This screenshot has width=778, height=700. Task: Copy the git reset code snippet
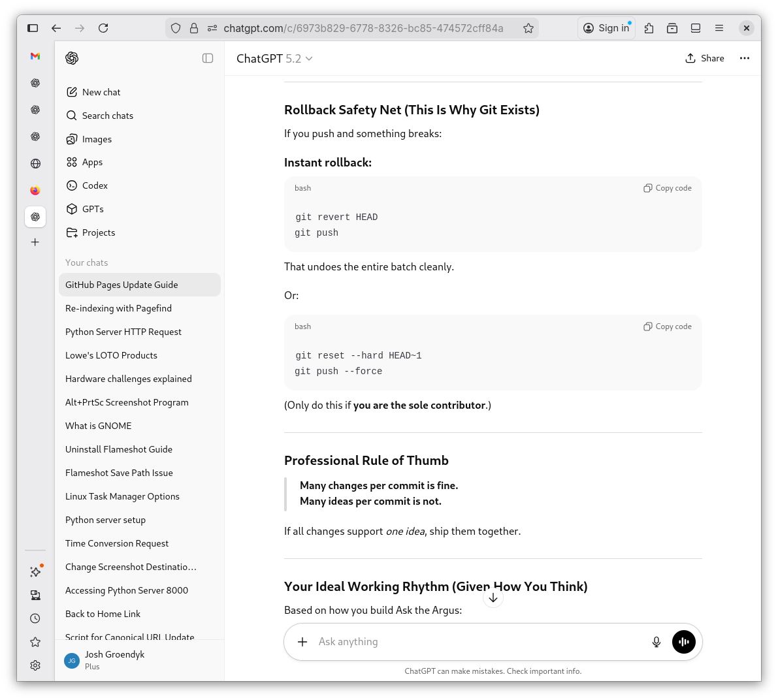667,326
